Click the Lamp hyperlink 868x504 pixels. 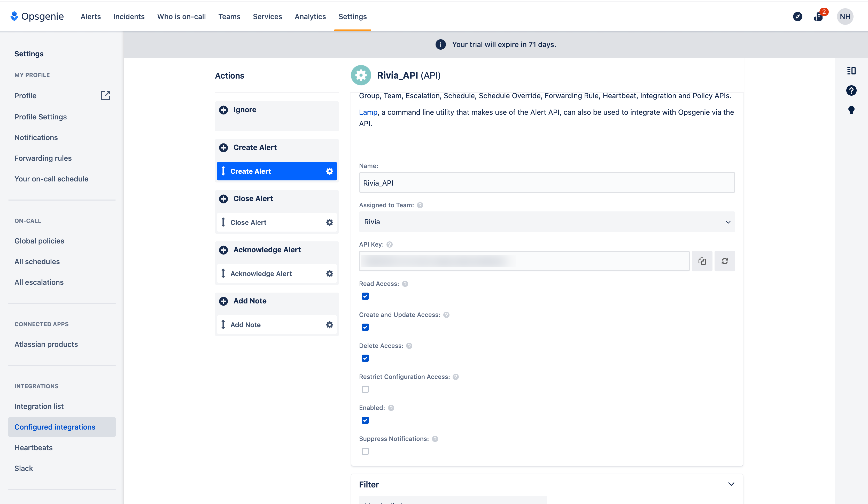click(368, 112)
